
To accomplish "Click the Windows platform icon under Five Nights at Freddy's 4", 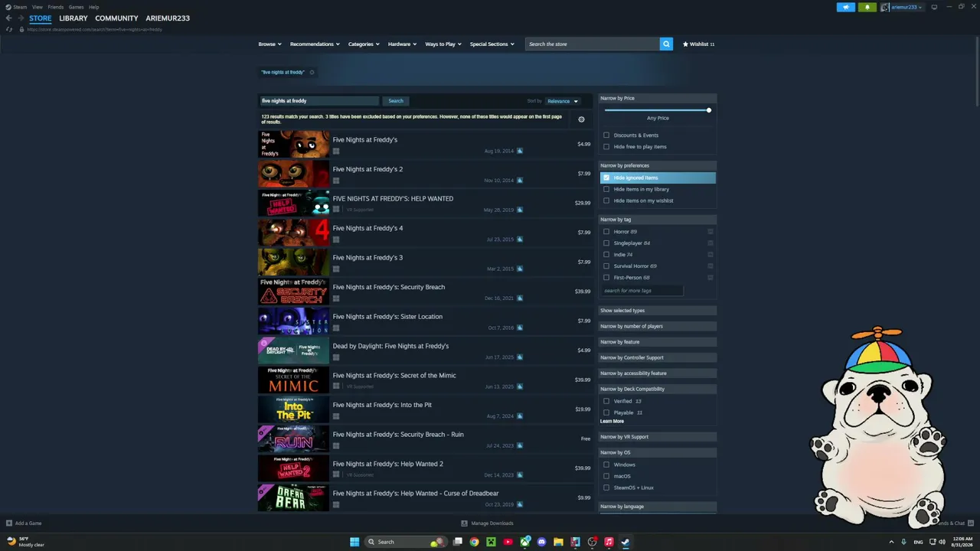I will click(x=336, y=240).
